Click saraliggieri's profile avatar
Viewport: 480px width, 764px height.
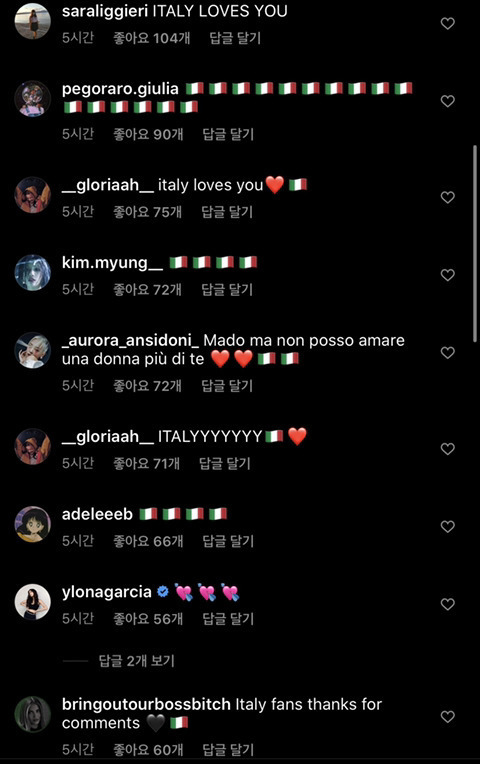(x=33, y=20)
